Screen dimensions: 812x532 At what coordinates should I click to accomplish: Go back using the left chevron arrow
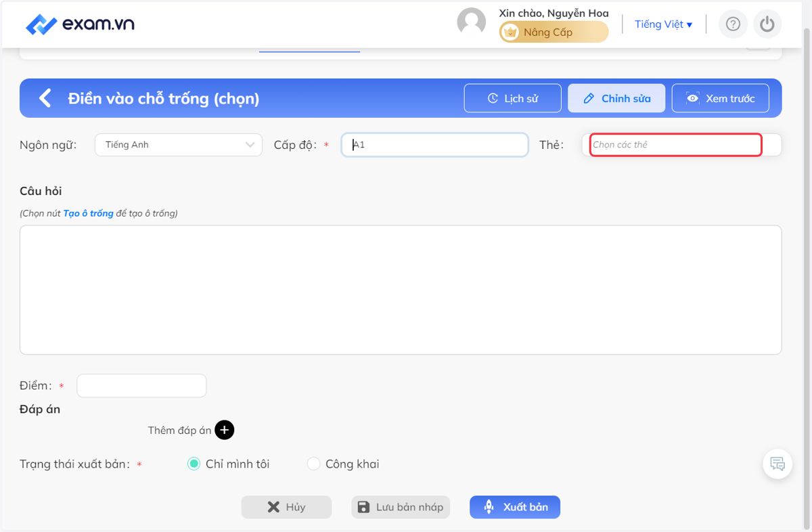(x=45, y=98)
